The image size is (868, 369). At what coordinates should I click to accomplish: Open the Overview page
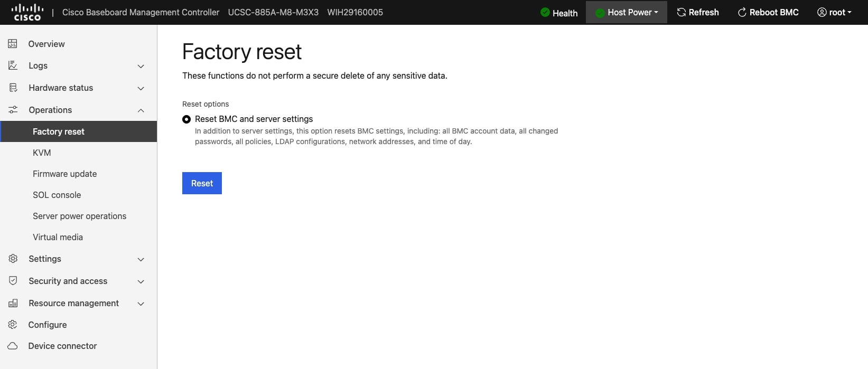click(x=78, y=44)
